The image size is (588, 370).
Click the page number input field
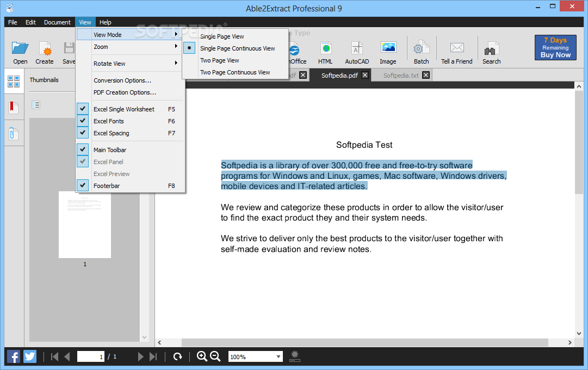tap(90, 356)
